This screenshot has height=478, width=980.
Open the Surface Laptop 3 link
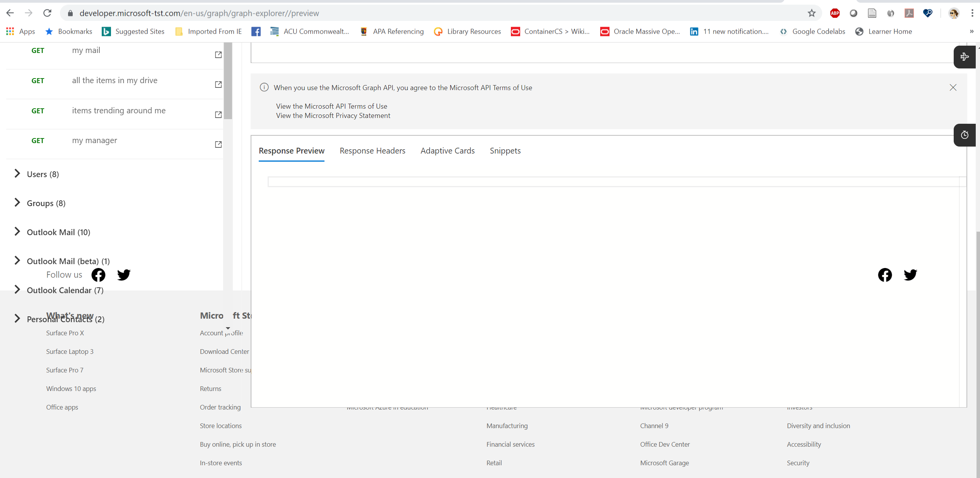click(x=70, y=351)
